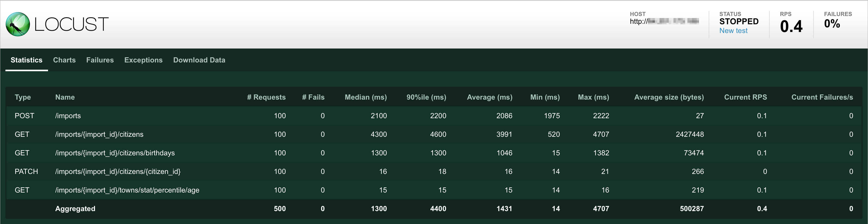Sort table by Type column header
This screenshot has height=224, width=868.
click(x=22, y=97)
